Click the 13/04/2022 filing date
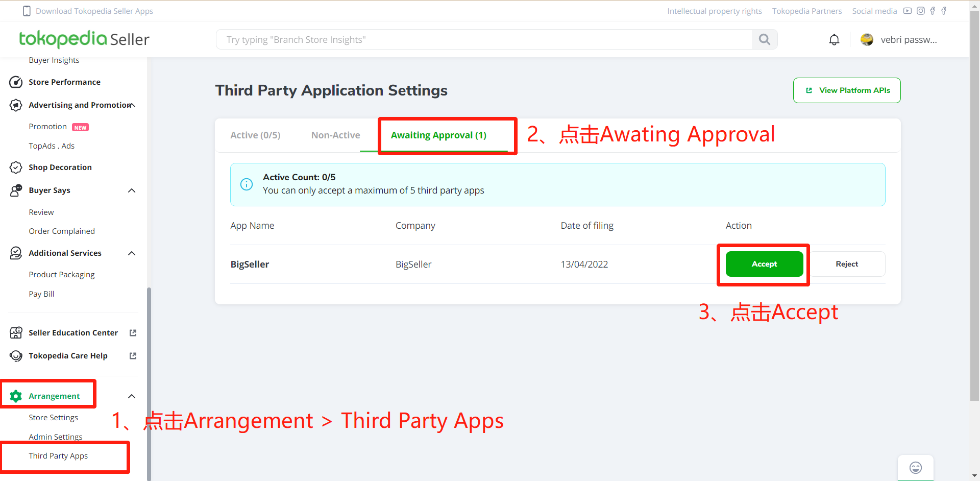This screenshot has height=481, width=980. tap(584, 264)
